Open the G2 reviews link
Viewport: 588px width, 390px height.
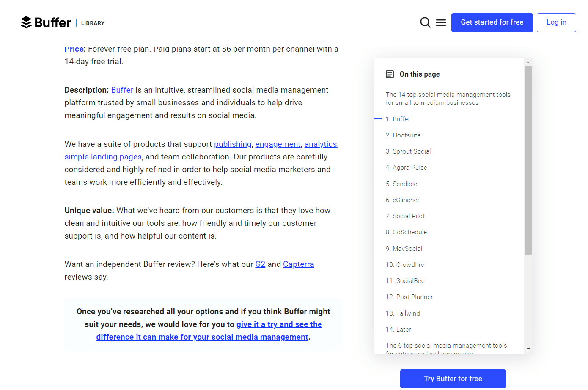coord(260,264)
